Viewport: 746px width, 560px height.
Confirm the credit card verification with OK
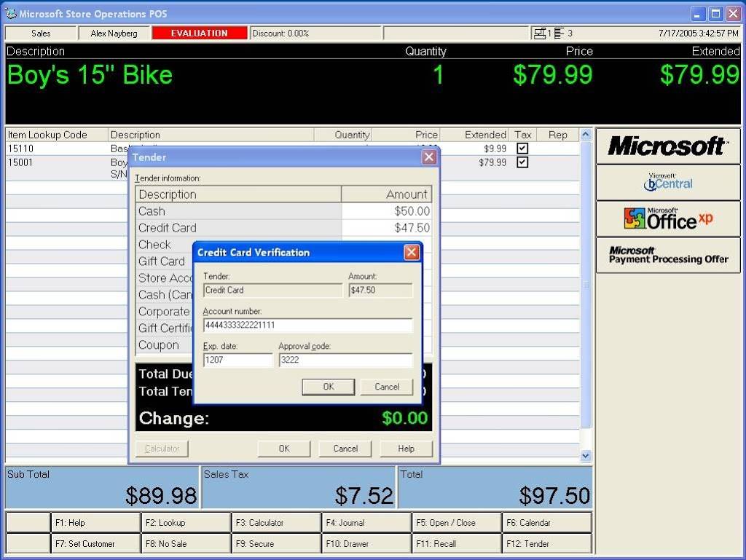[x=328, y=387]
